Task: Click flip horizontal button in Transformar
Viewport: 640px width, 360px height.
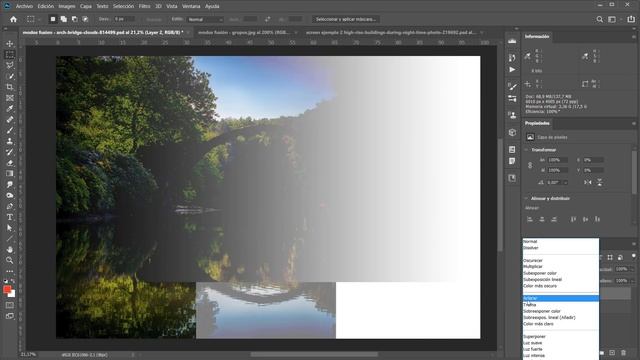Action: click(x=588, y=182)
